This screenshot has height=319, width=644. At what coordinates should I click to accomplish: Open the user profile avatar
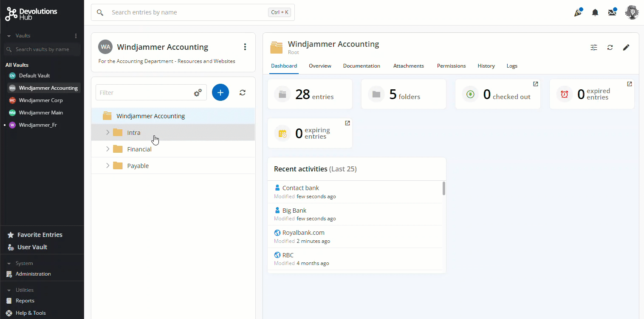click(x=632, y=12)
